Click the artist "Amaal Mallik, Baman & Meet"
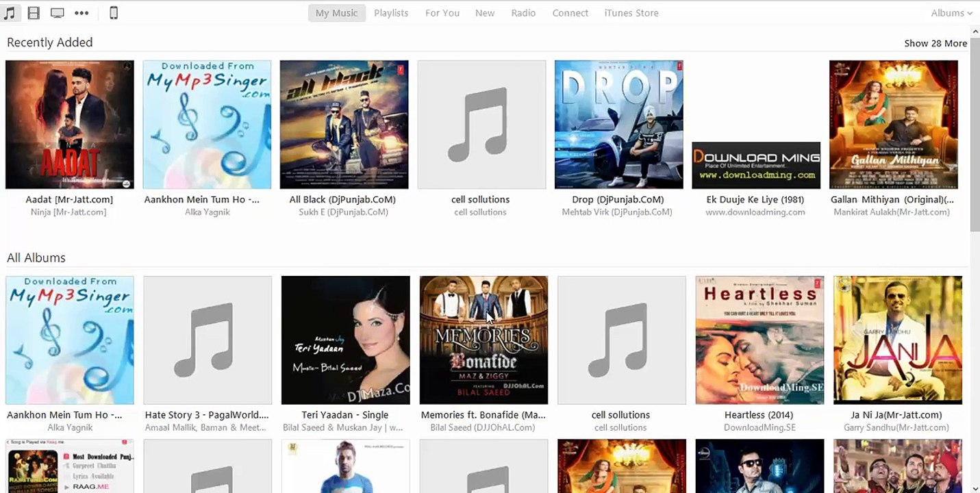980x493 pixels. 206,427
